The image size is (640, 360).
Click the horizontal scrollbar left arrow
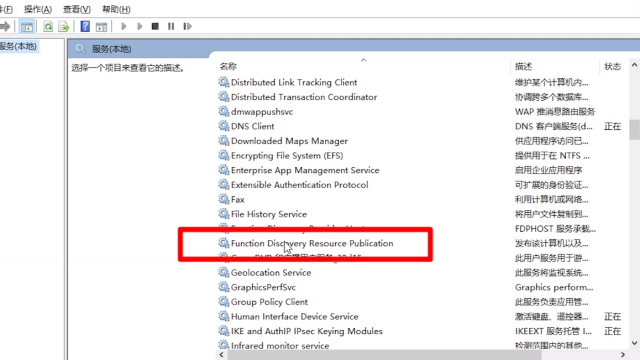coord(221,355)
